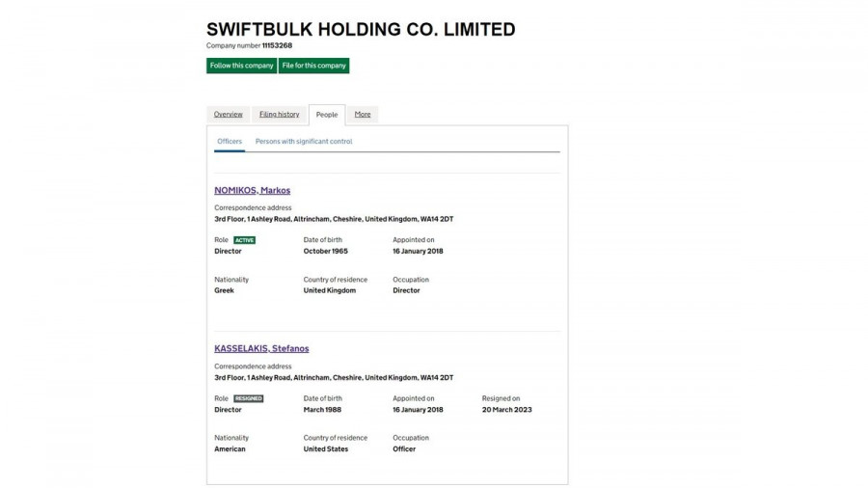Show Persons with significant control
868x488 pixels.
coord(304,142)
